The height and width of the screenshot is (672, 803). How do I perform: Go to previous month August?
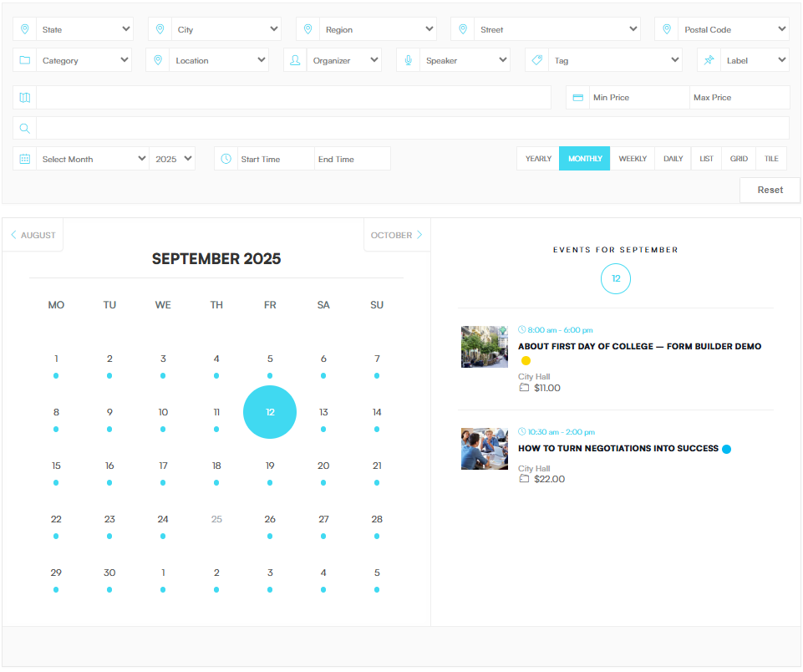point(33,236)
